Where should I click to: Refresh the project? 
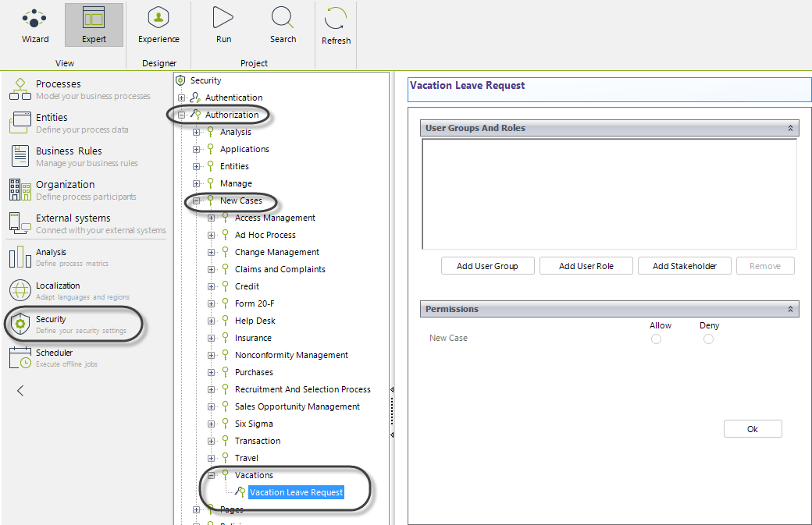[x=337, y=24]
